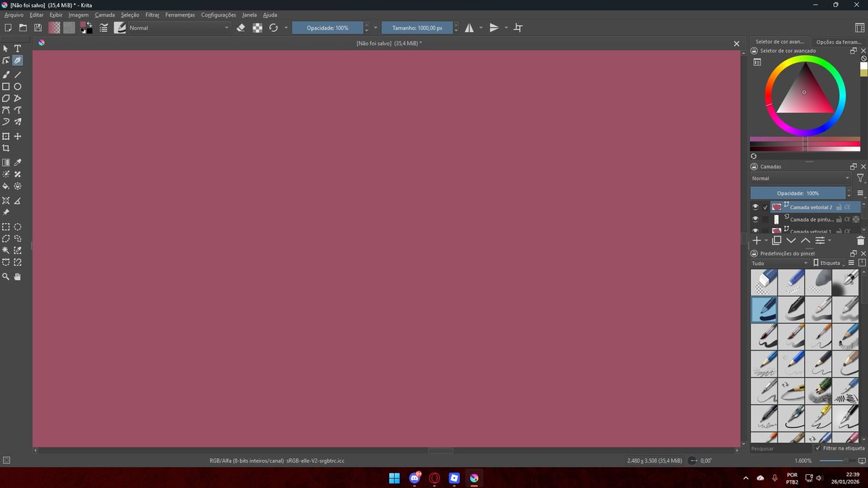868x488 pixels.
Task: Open reload preset dropdown arrow
Action: (x=286, y=28)
